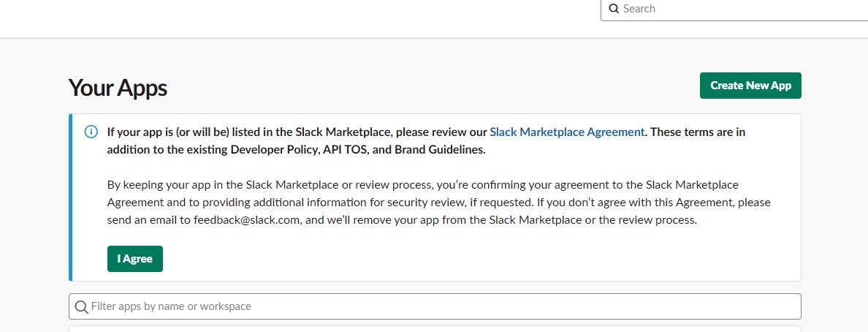868x332 pixels.
Task: Click the blue accent bar on the notice banner
Action: (70, 197)
